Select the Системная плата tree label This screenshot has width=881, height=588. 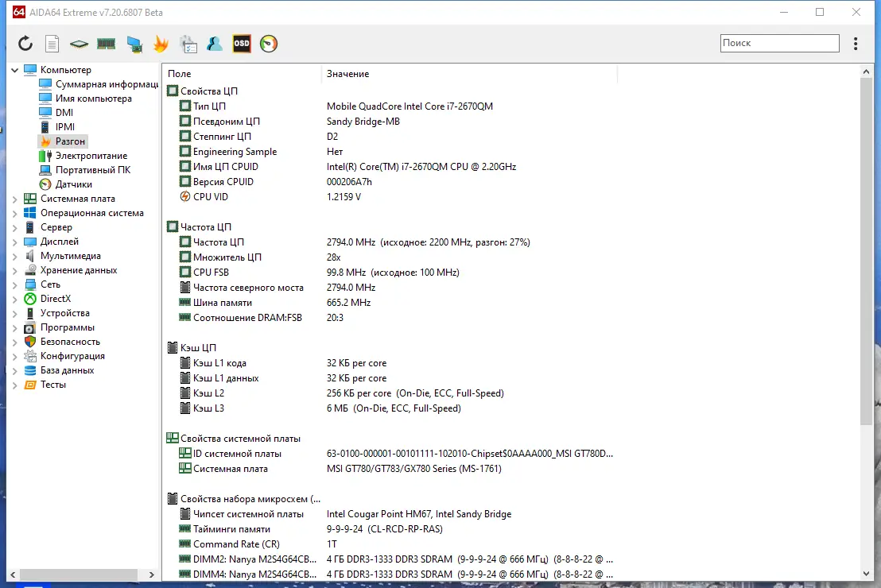(x=78, y=199)
